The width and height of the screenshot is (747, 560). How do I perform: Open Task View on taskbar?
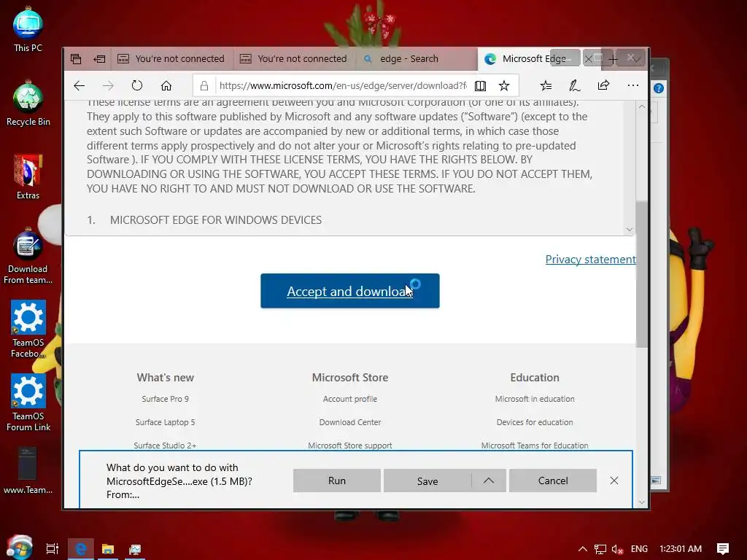(x=53, y=549)
